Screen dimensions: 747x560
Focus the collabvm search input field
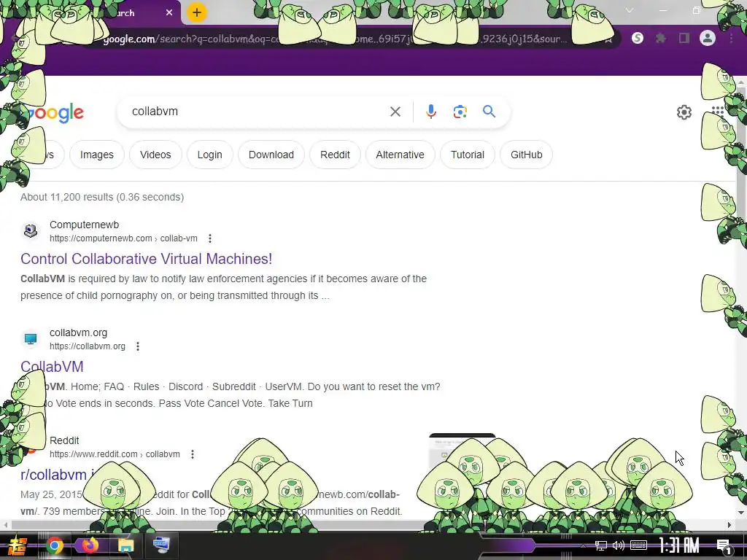click(x=258, y=112)
